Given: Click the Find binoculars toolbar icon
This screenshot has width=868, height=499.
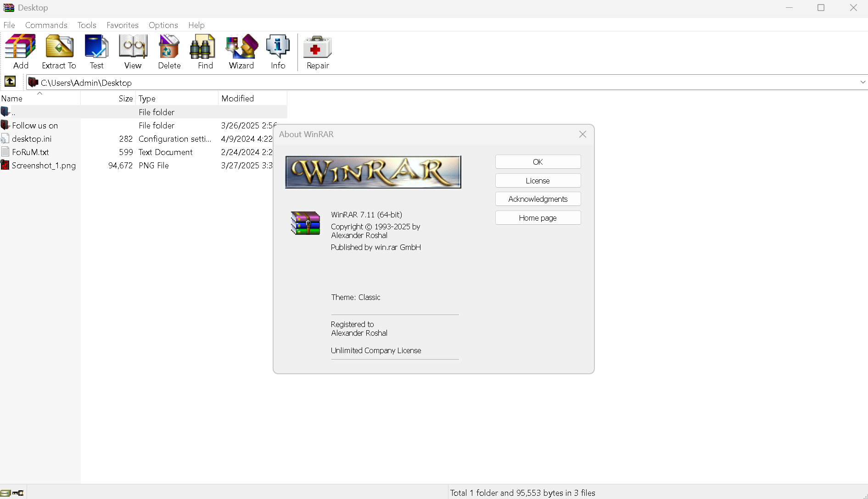Looking at the screenshot, I should [202, 47].
